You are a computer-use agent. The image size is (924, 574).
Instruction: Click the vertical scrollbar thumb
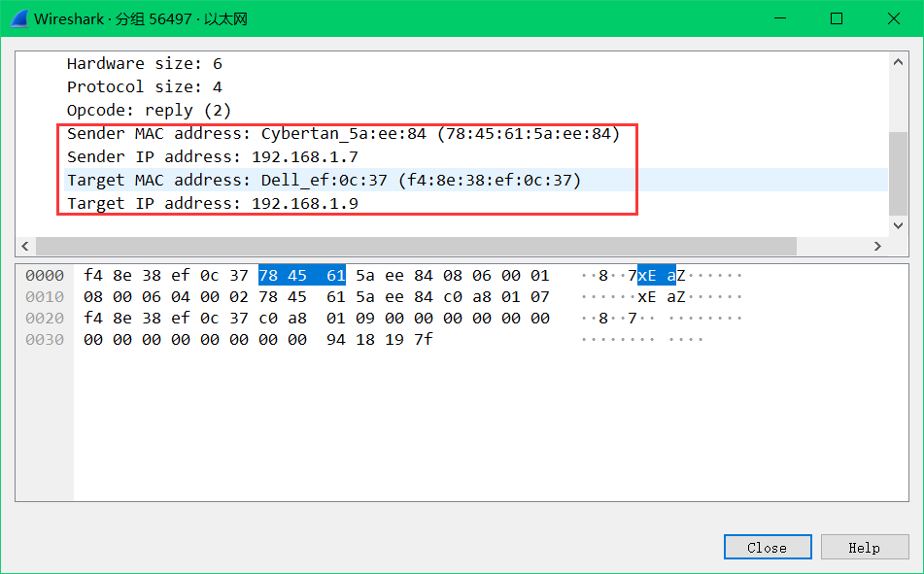pos(898,173)
